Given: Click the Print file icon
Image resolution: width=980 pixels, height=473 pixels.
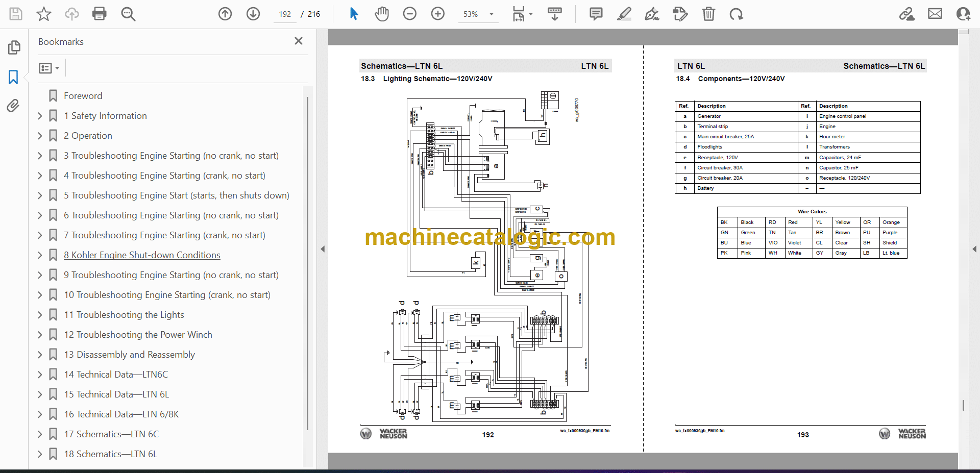Looking at the screenshot, I should point(99,14).
